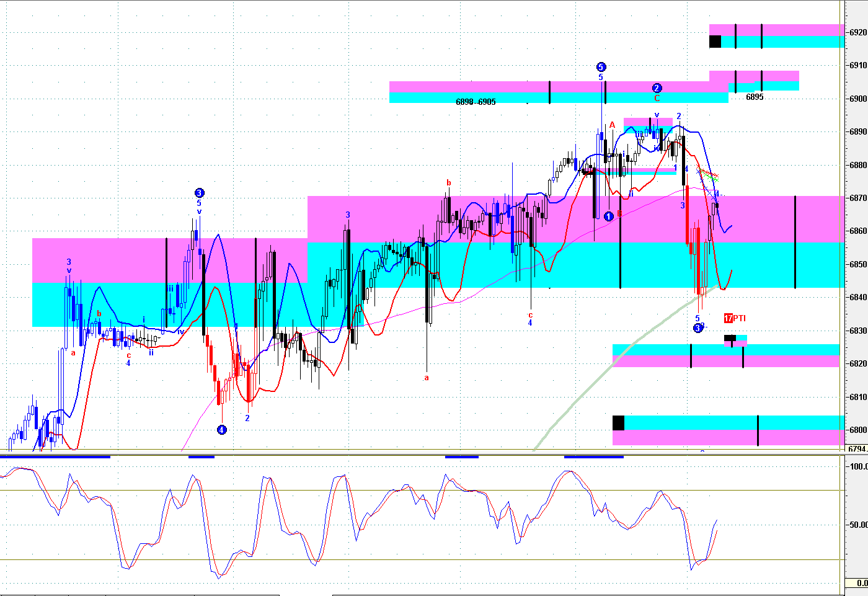Click the circled 1 wave marker beside red B
Viewport: 868px width, 596px height.
coord(609,216)
